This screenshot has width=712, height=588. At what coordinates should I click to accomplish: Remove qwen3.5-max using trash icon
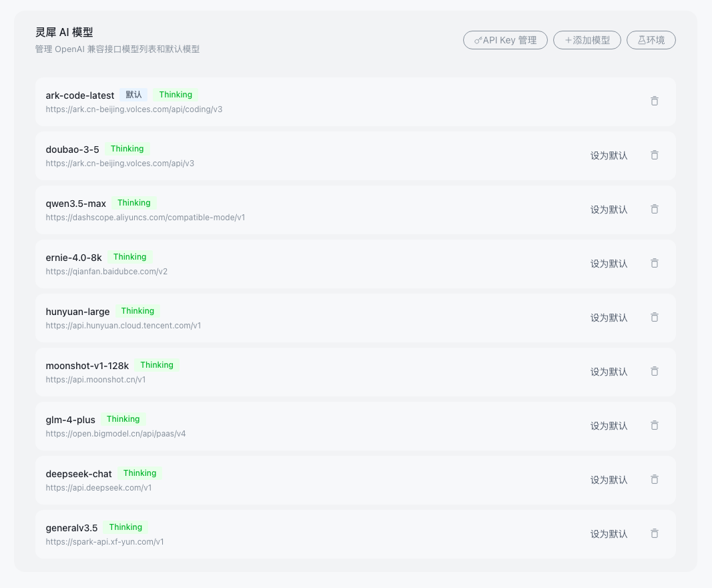coord(654,210)
